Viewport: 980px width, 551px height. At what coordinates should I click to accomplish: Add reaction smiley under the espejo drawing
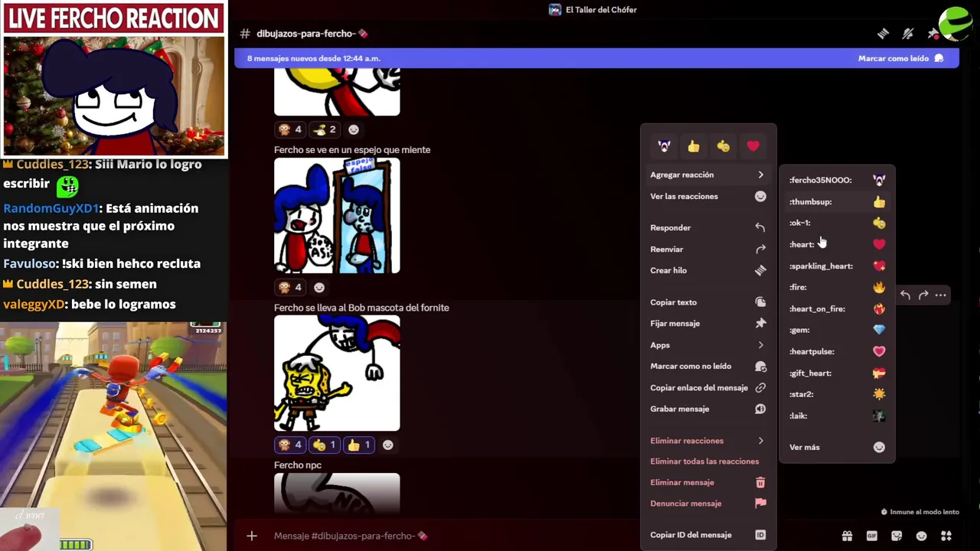coord(319,288)
